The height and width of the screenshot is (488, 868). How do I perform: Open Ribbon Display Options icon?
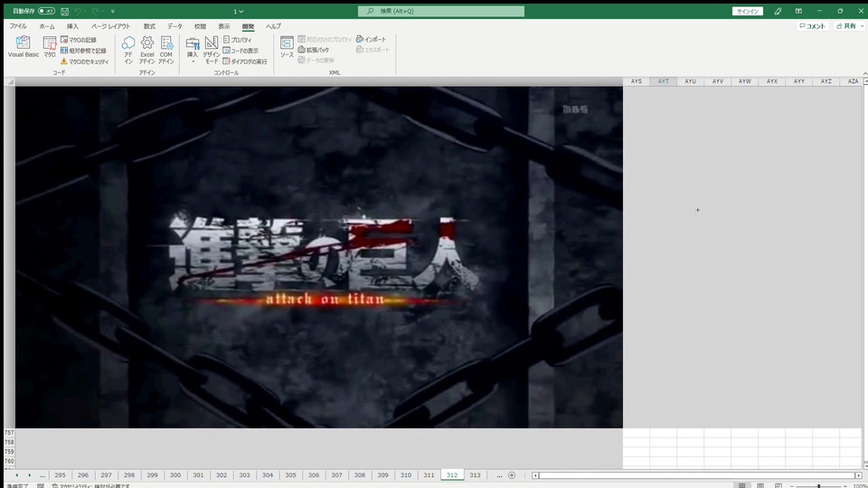[x=798, y=11]
